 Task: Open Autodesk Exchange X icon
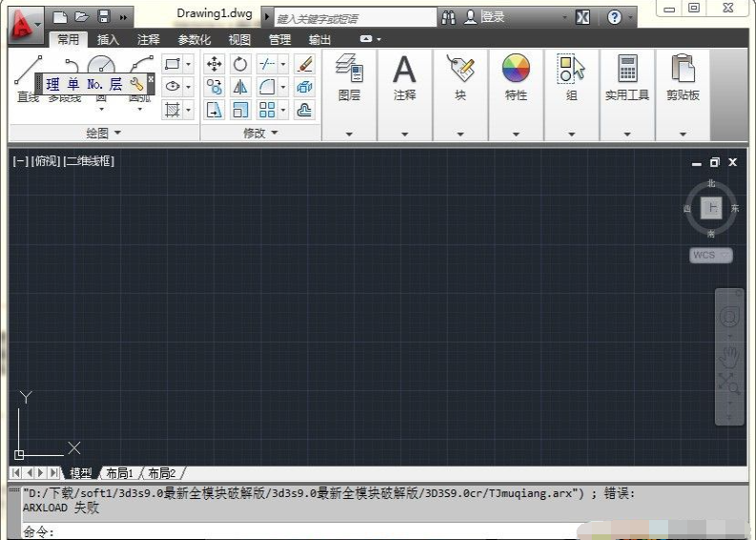[582, 18]
